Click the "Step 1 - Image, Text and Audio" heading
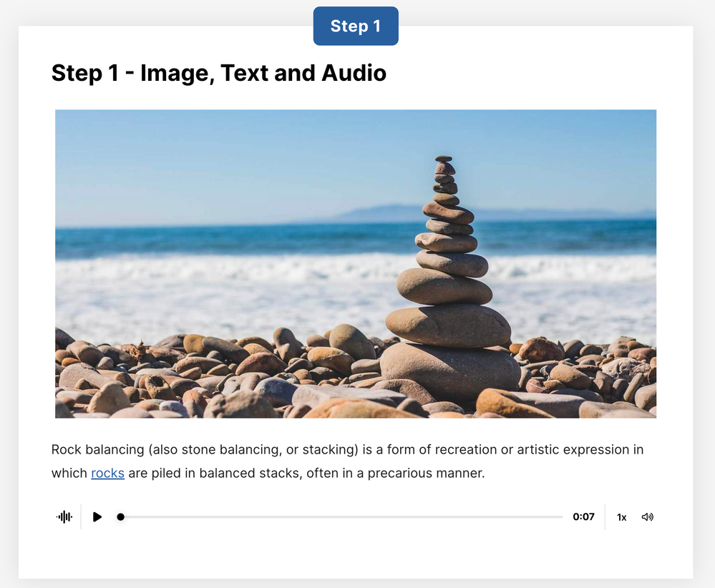The width and height of the screenshot is (715, 588). pos(219,73)
